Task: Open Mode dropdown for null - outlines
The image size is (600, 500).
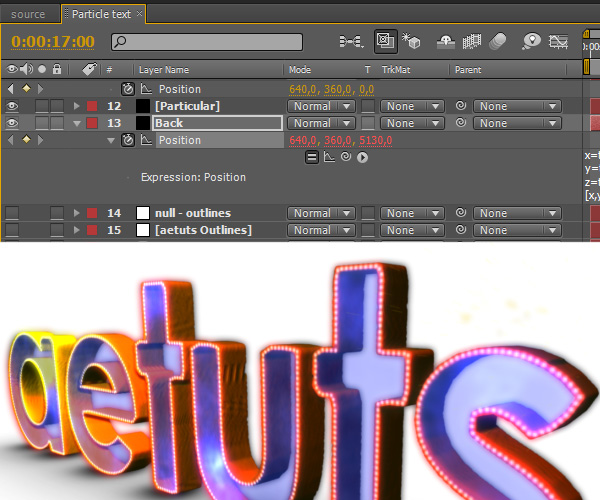Action: pyautogui.click(x=321, y=213)
